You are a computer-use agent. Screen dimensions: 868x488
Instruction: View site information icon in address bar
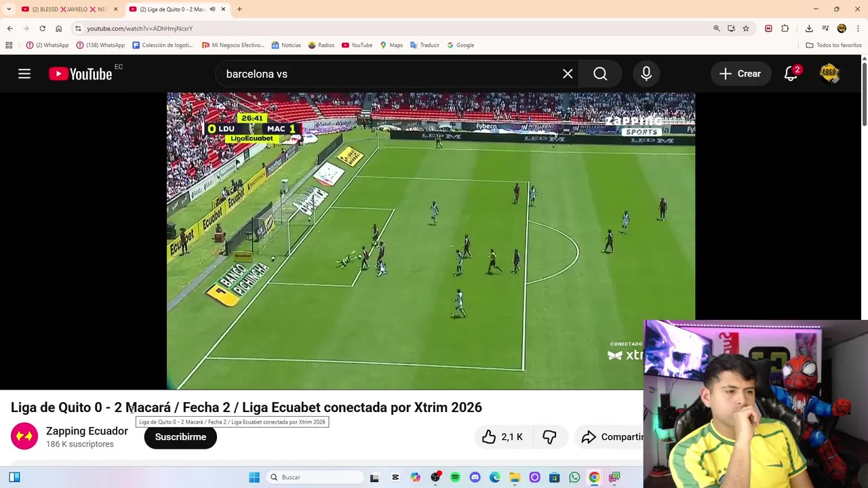[x=78, y=28]
